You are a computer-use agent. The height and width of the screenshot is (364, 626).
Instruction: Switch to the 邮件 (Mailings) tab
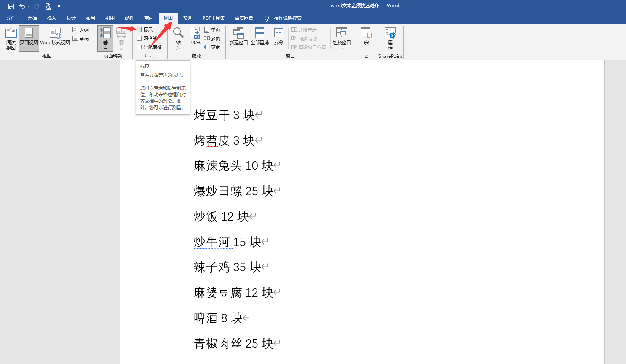[129, 18]
